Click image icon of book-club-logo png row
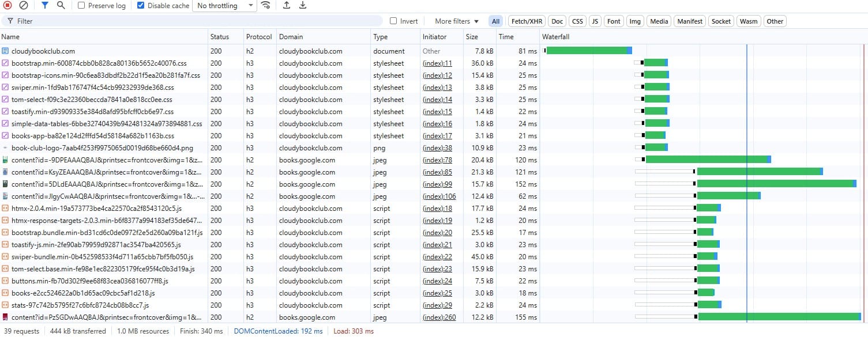Image resolution: width=868 pixels, height=337 pixels. [5, 148]
